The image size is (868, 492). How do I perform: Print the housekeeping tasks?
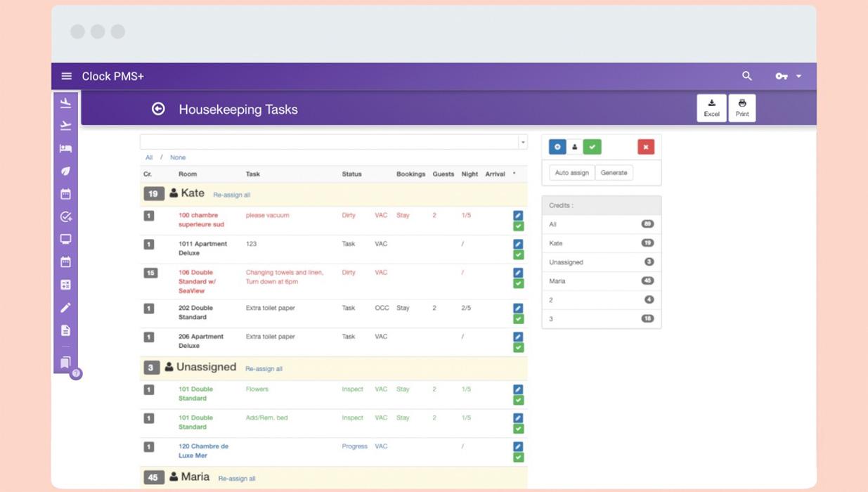click(x=742, y=108)
